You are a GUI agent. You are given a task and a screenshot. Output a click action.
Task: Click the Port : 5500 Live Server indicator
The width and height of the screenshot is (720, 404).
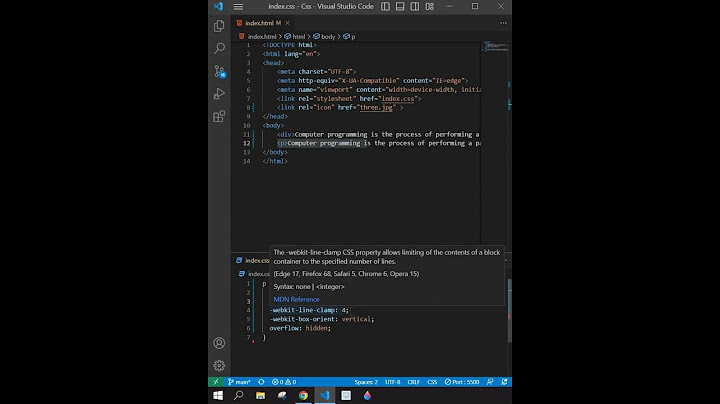tap(462, 382)
